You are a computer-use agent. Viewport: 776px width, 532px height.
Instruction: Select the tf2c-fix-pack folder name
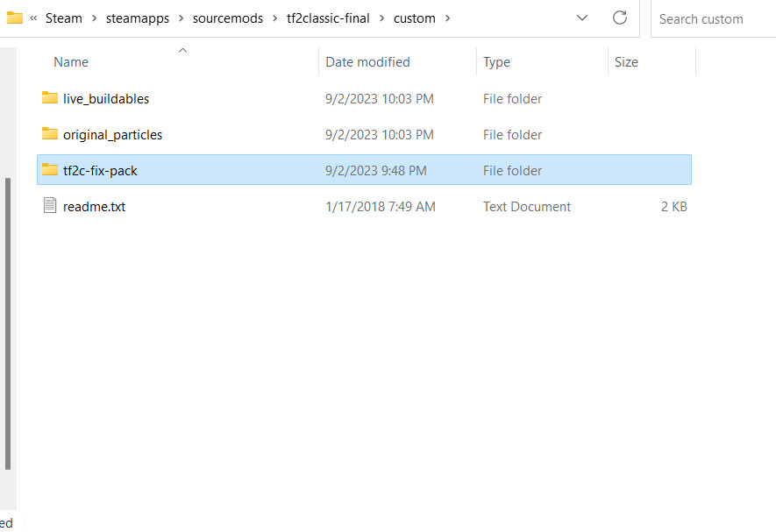100,171
